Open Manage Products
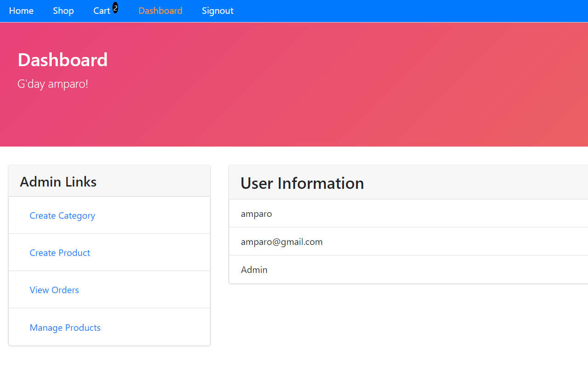Image resolution: width=588 pixels, height=368 pixels. pos(65,327)
